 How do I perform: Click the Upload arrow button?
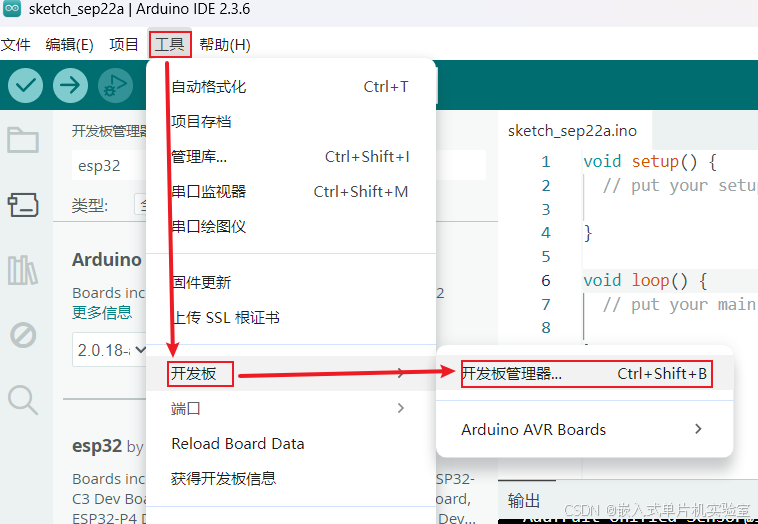[x=71, y=86]
